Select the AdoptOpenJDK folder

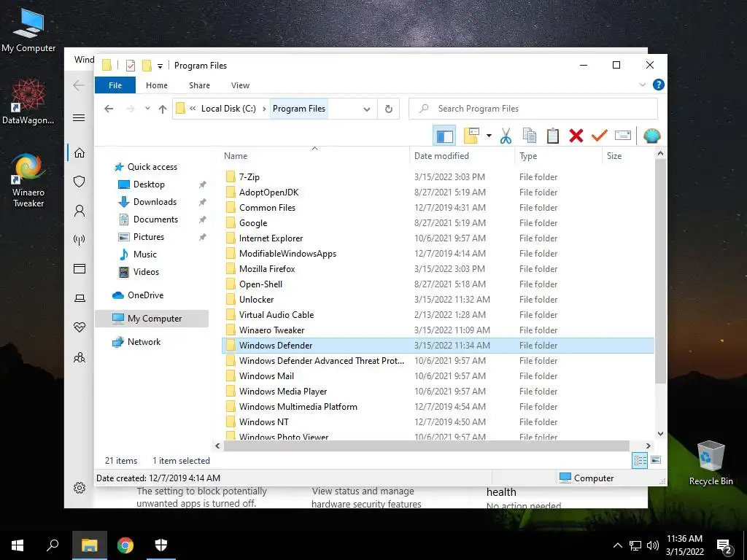click(268, 192)
